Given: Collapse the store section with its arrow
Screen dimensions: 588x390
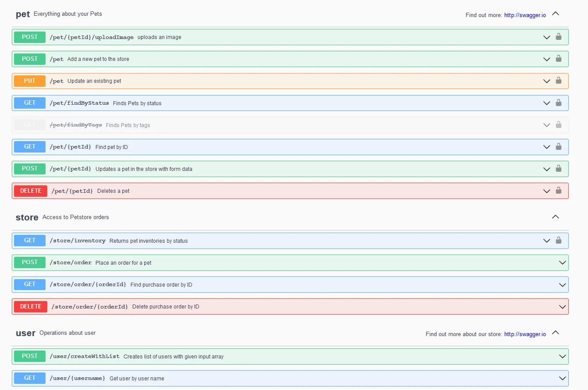Looking at the screenshot, I should point(556,217).
